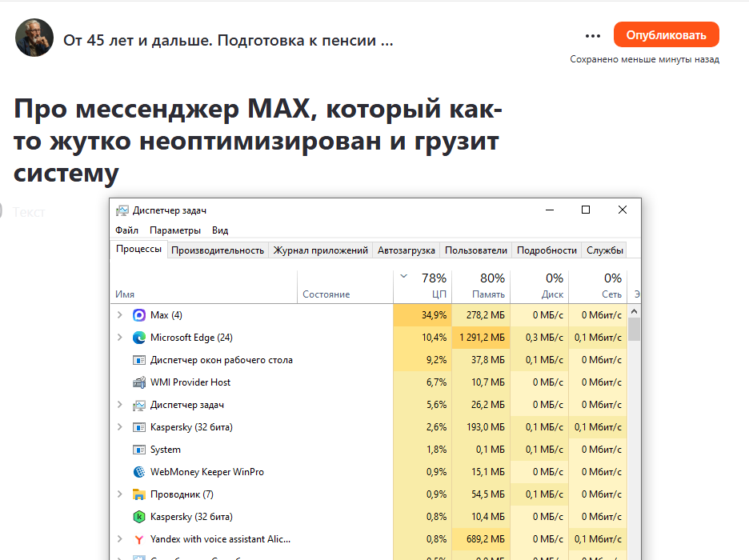Select the Диспетчер окон рабочего стола name
Viewport: 749px width, 560px height.
tap(221, 360)
